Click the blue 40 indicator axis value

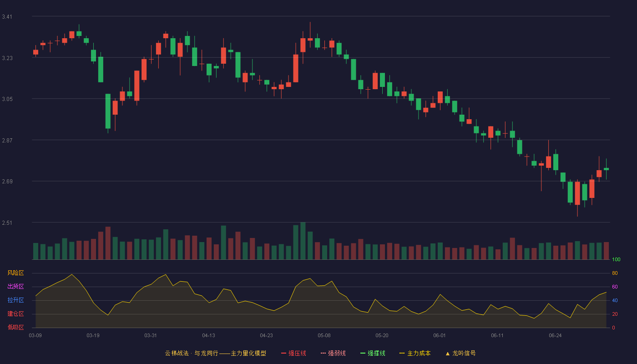(x=615, y=300)
